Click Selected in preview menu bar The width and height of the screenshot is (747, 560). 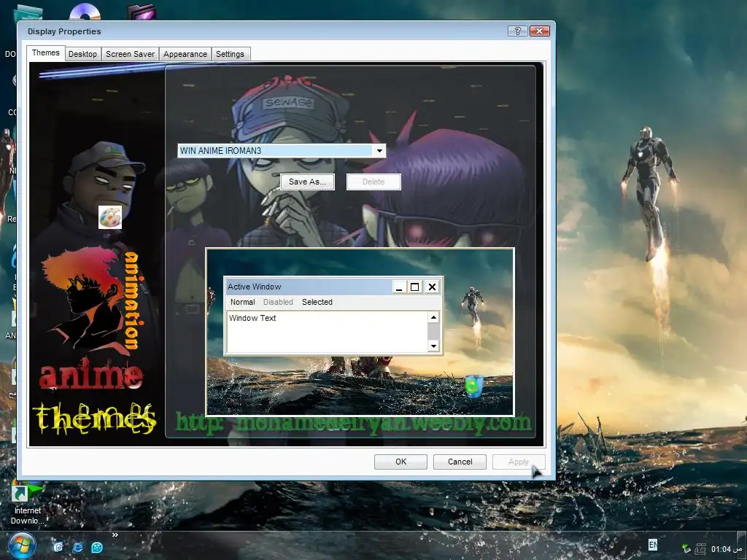317,302
